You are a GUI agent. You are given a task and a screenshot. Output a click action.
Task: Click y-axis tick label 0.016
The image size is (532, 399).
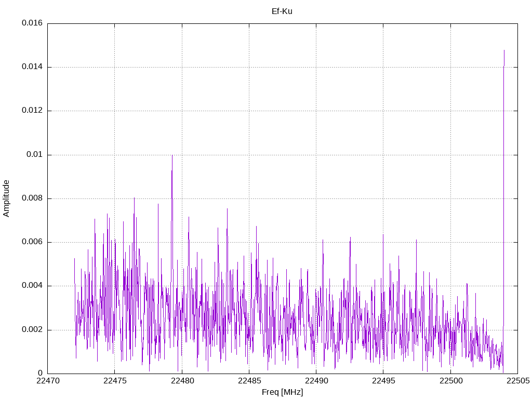point(32,23)
